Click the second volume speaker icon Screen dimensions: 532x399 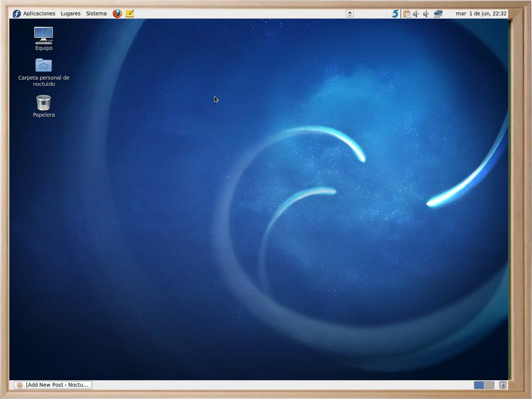pos(426,14)
